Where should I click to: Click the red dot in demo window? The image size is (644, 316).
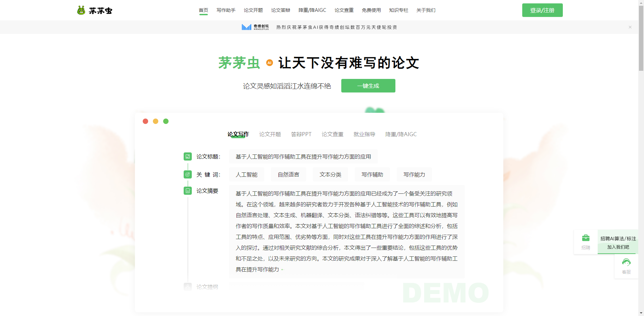[145, 121]
